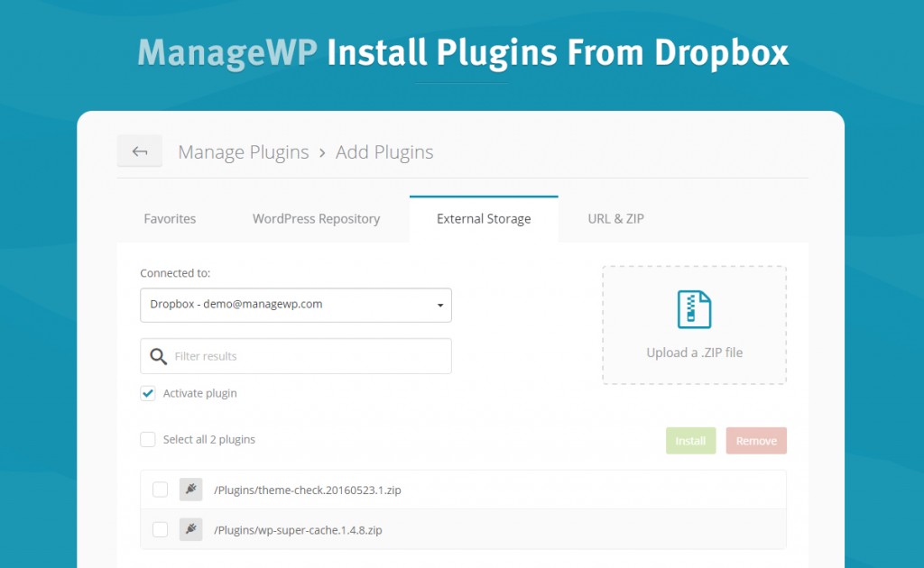Image resolution: width=924 pixels, height=568 pixels.
Task: Tick the wp-super-cache.1.4.8.zip checkbox
Action: pos(160,529)
